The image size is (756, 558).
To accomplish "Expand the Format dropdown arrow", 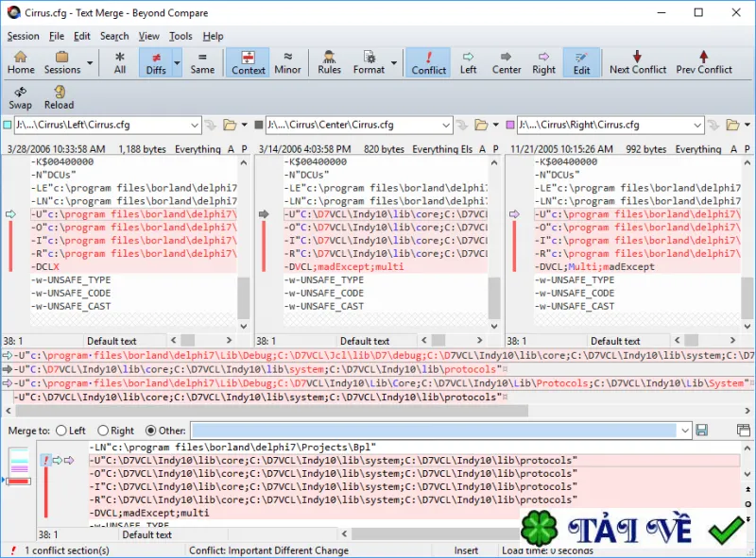I will point(394,62).
